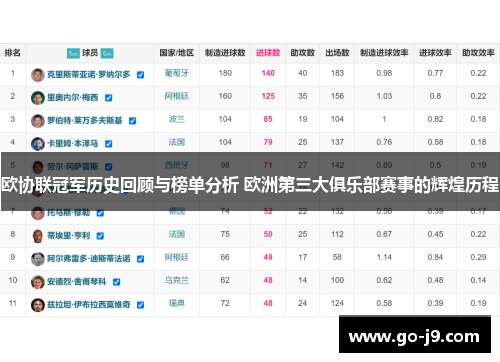Sort by 国家/地区 column header
The width and height of the screenshot is (500, 362).
click(177, 53)
